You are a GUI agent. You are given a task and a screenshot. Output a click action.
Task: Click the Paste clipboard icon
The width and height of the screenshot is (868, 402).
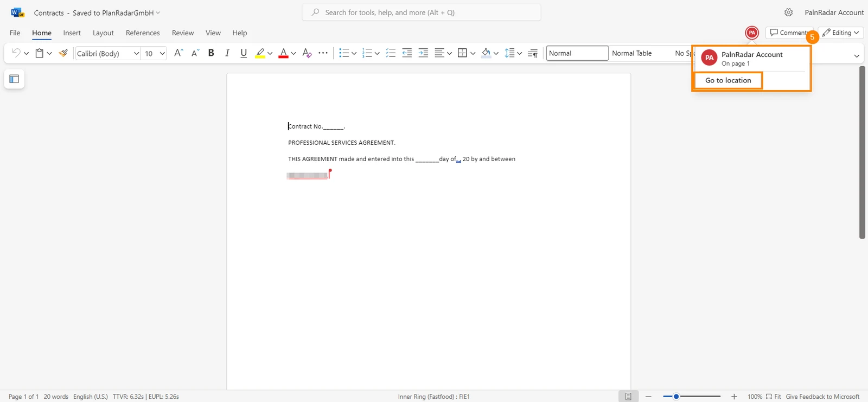39,53
